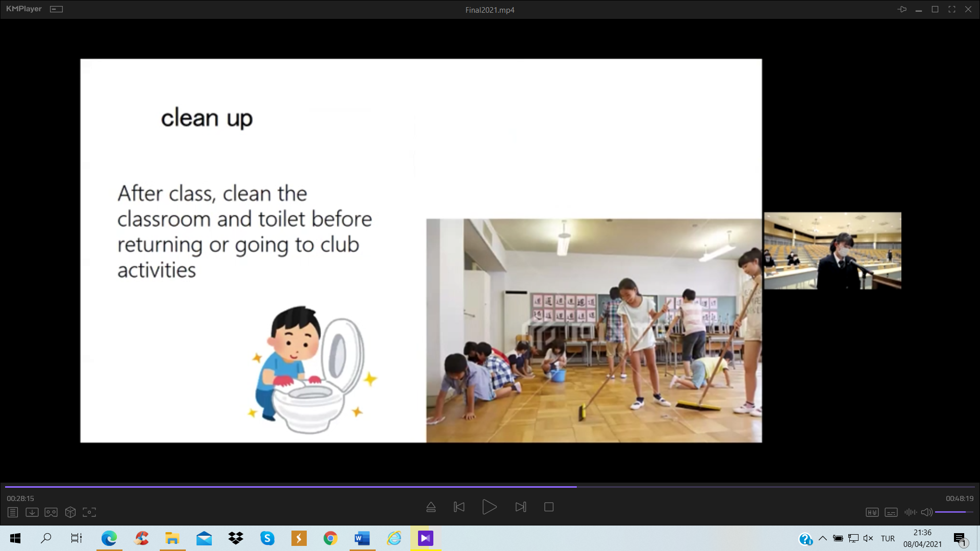The image size is (980, 551).
Task: Stop the video playback
Action: pos(549,507)
